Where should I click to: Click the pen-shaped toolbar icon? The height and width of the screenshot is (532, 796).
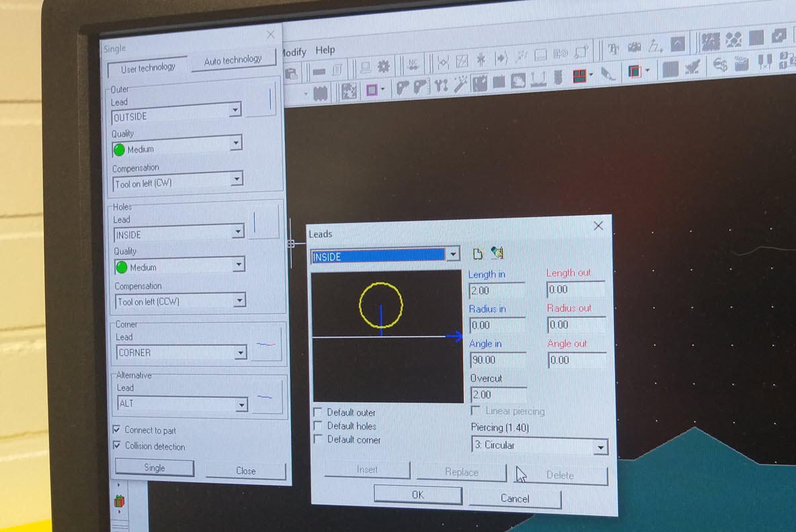(608, 74)
